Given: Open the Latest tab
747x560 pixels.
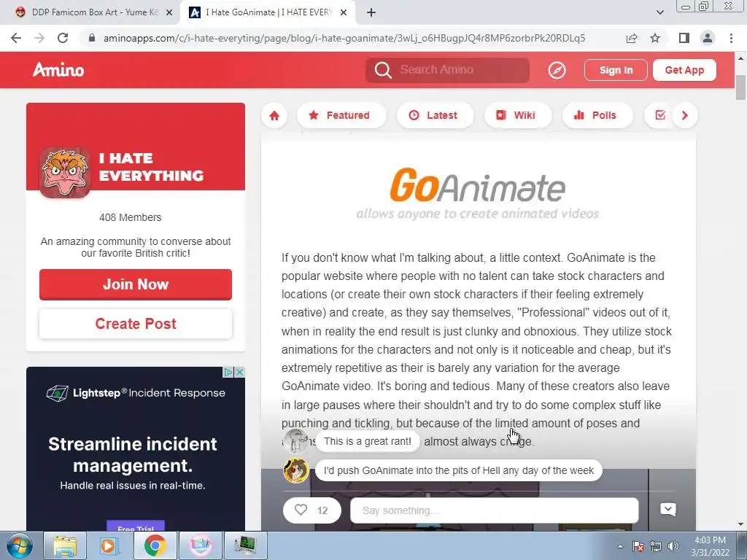Looking at the screenshot, I should [x=435, y=115].
